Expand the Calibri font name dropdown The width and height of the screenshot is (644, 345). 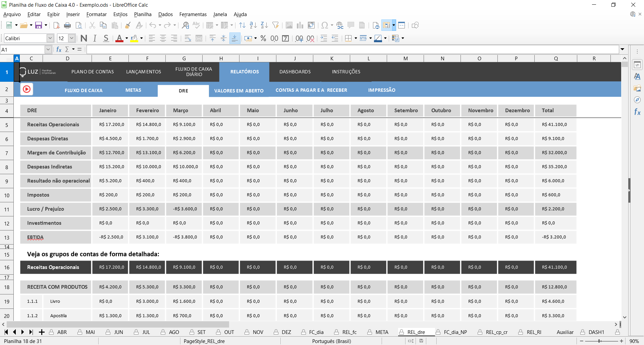(50, 39)
